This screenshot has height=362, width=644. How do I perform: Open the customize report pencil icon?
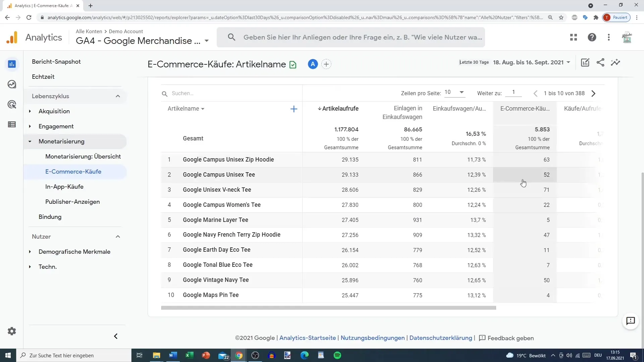(x=585, y=62)
